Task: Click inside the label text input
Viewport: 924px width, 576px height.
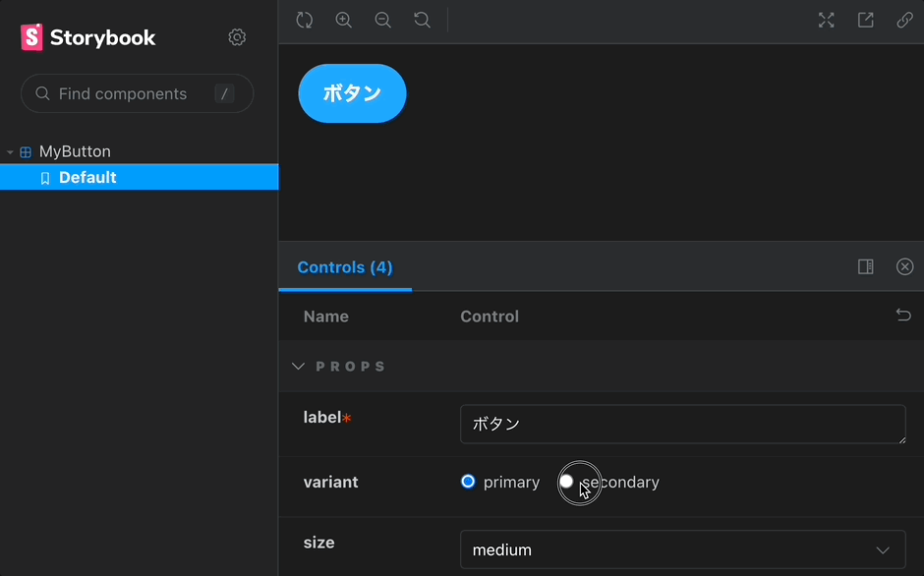Action: (x=682, y=424)
